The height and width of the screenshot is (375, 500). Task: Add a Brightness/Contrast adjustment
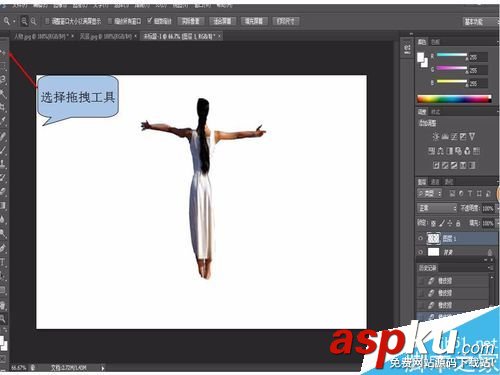click(x=436, y=136)
